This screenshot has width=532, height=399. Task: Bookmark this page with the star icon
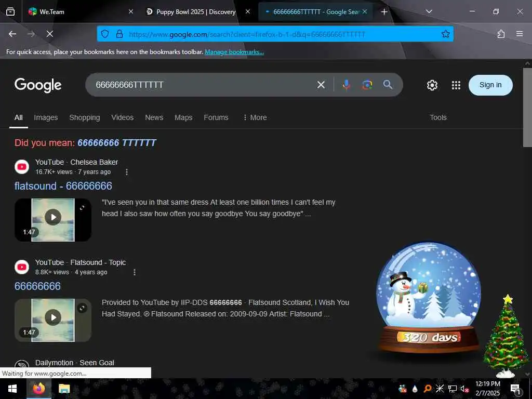(445, 34)
